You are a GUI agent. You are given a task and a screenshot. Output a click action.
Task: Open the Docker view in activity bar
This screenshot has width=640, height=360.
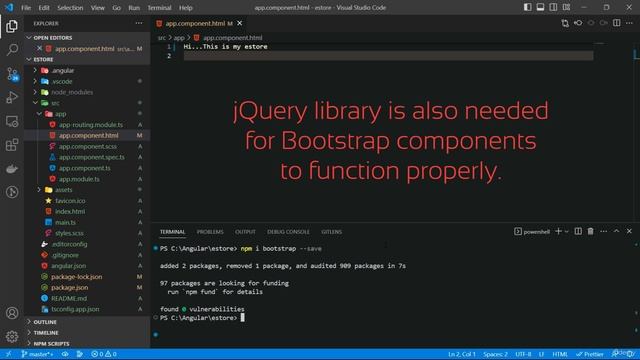[12, 169]
